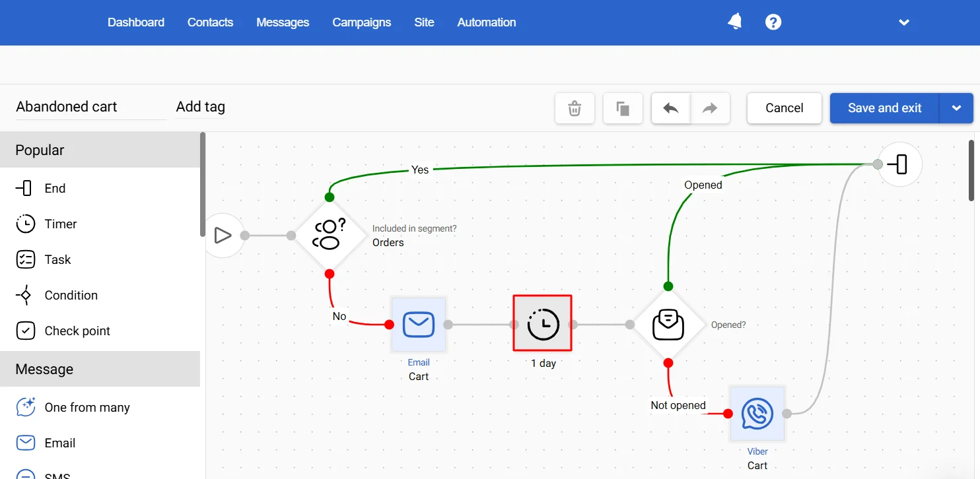Cancel editing the workflow
The image size is (980, 479).
(785, 108)
